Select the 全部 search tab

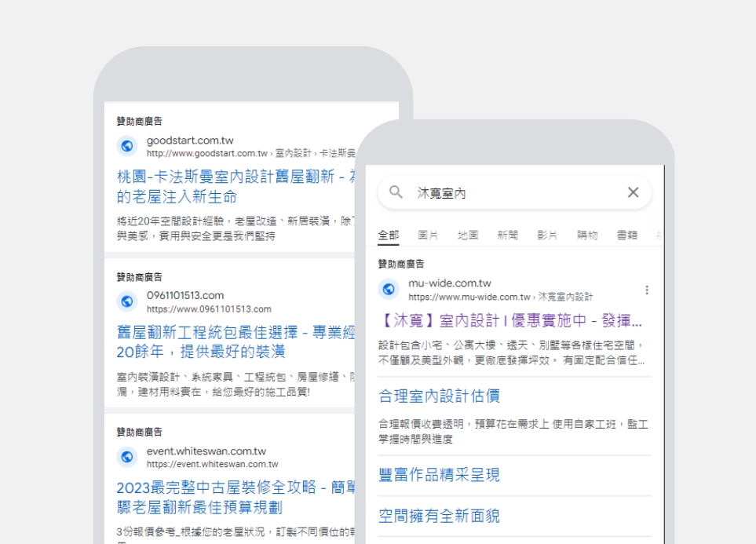(x=389, y=235)
